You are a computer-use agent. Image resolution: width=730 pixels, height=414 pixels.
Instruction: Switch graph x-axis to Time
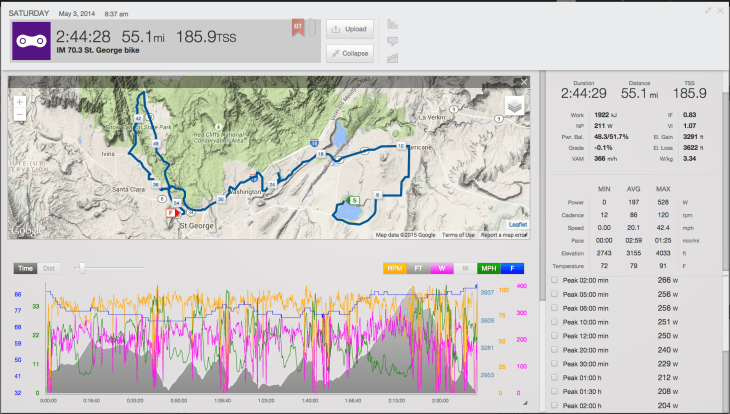pyautogui.click(x=26, y=268)
